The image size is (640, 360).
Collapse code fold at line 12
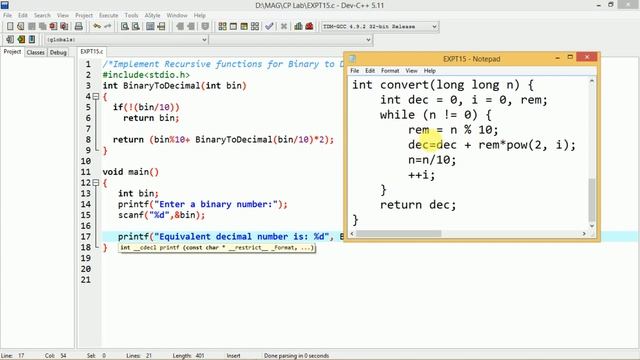pos(96,183)
